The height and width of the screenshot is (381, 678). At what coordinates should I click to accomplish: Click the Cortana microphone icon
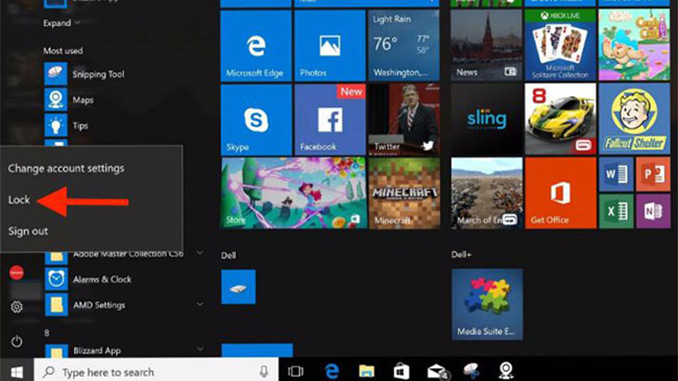(264, 371)
